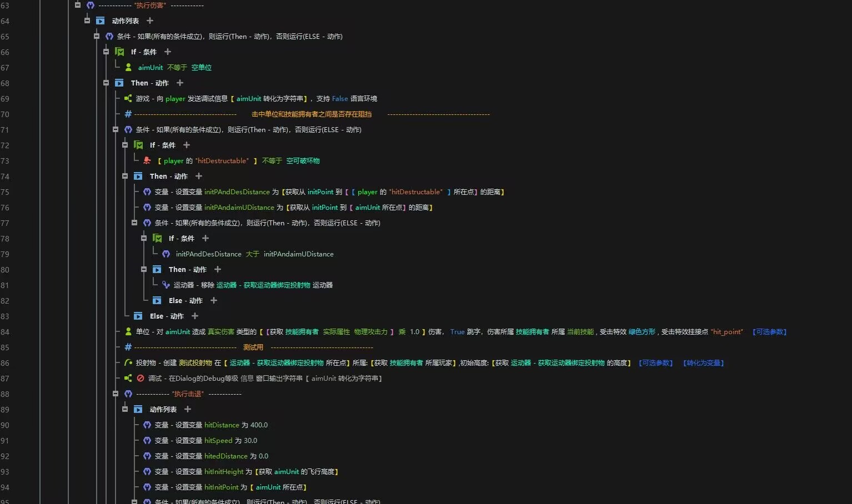Click the variable icon on hitedDistance line 92
Image resolution: width=852 pixels, height=504 pixels.
tap(147, 456)
